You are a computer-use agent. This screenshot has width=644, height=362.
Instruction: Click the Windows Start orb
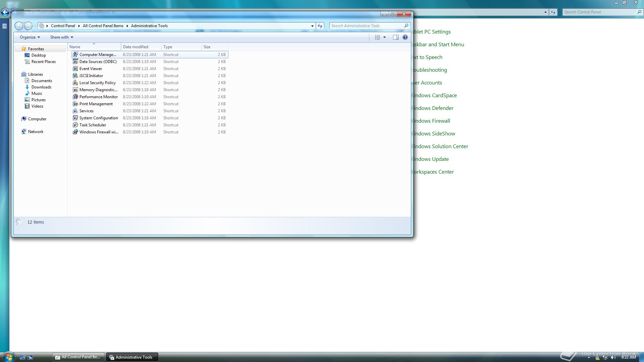pos(8,357)
